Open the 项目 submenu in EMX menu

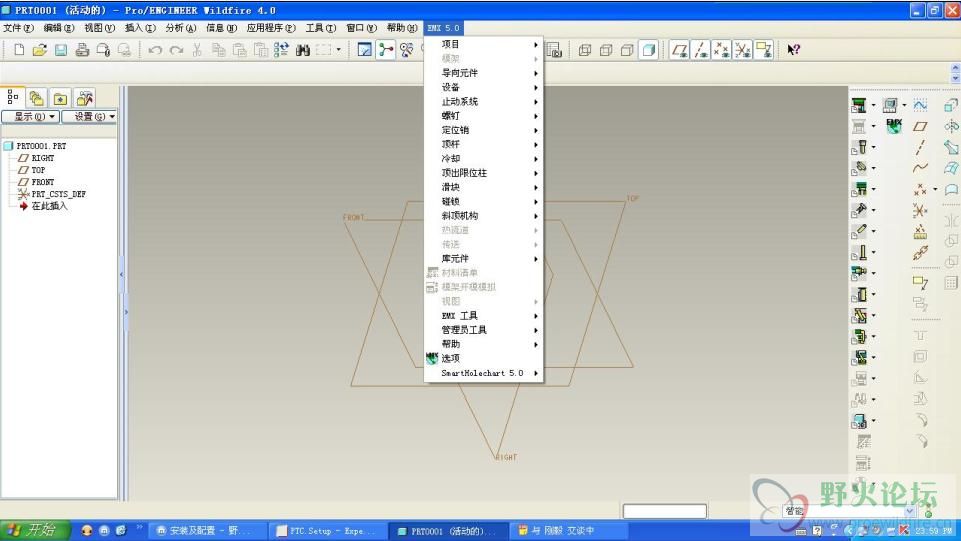(x=484, y=44)
